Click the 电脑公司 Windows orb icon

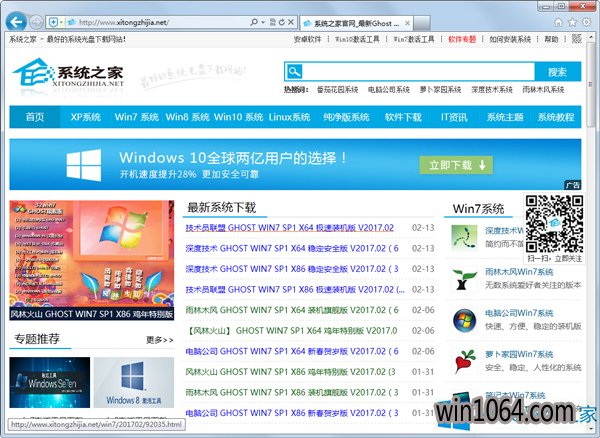tap(464, 320)
